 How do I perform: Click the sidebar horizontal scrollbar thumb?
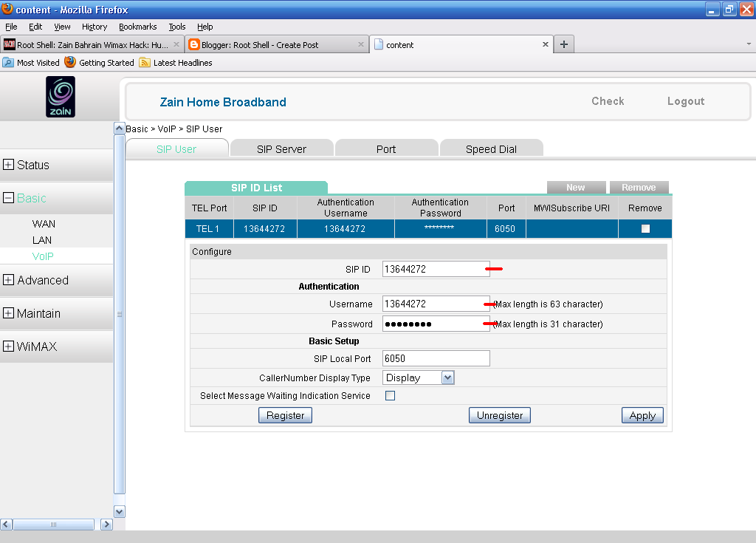pos(53,525)
